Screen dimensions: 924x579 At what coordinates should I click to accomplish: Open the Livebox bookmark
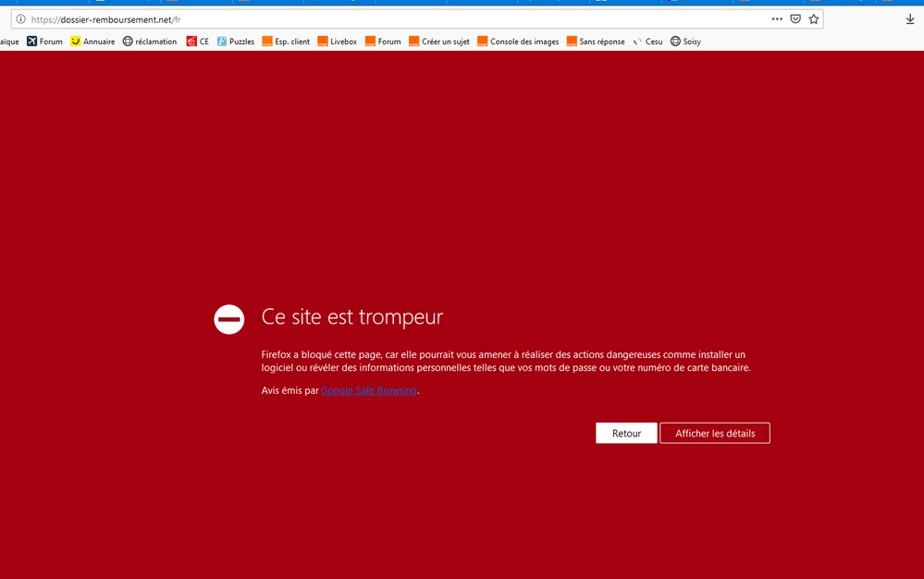pyautogui.click(x=337, y=42)
